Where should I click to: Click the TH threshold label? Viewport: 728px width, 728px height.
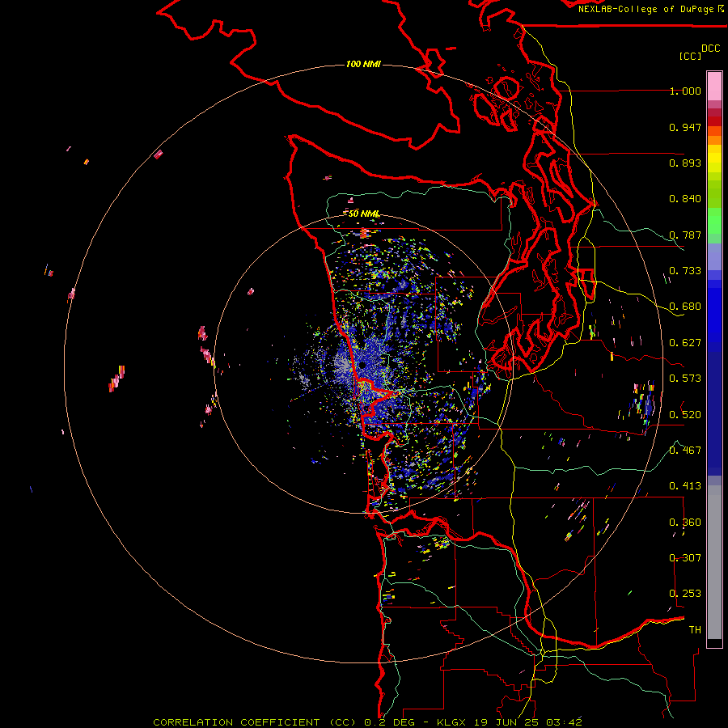coord(695,629)
